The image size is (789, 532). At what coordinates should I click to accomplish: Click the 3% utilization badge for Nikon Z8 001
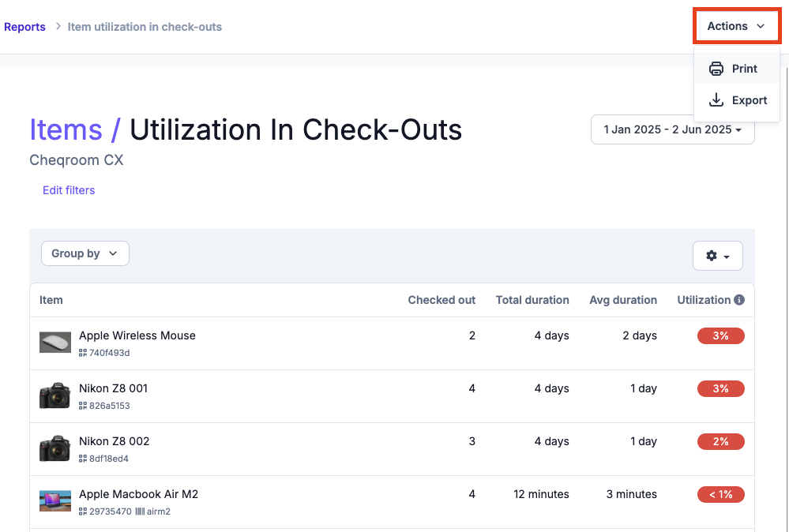tap(720, 388)
